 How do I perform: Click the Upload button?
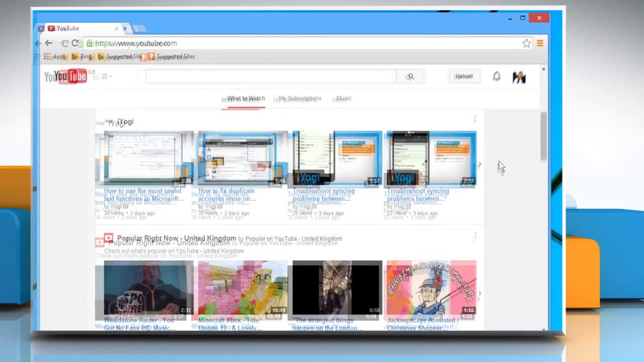[463, 76]
